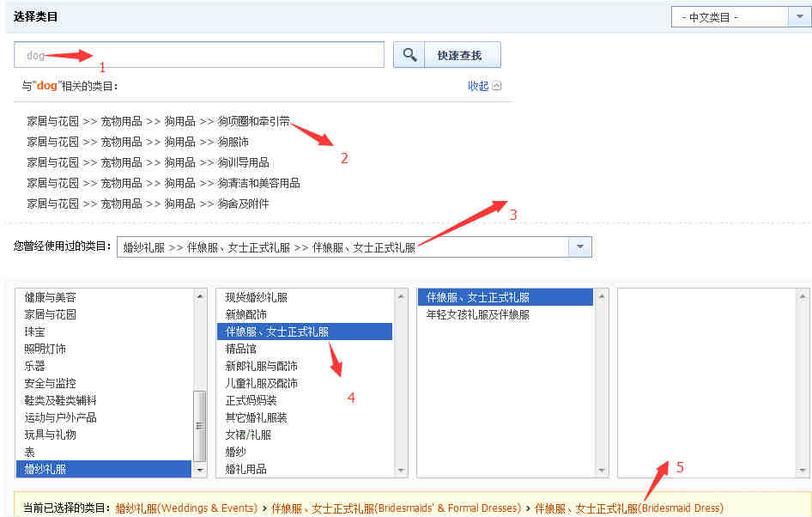Click scroll down arrow of first list
Viewport: 812px width, 517px height.
[200, 471]
